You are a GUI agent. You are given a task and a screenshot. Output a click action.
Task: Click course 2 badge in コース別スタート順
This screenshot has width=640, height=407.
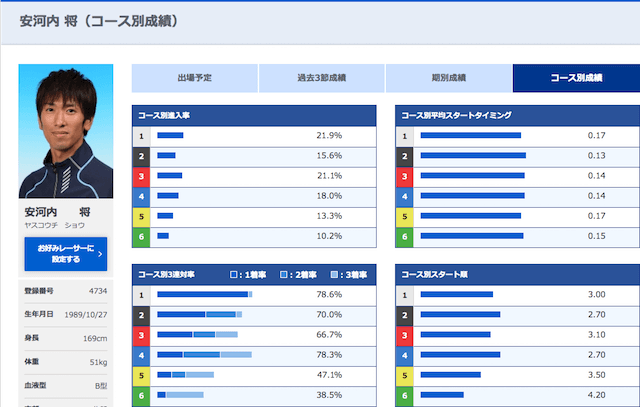click(x=405, y=315)
